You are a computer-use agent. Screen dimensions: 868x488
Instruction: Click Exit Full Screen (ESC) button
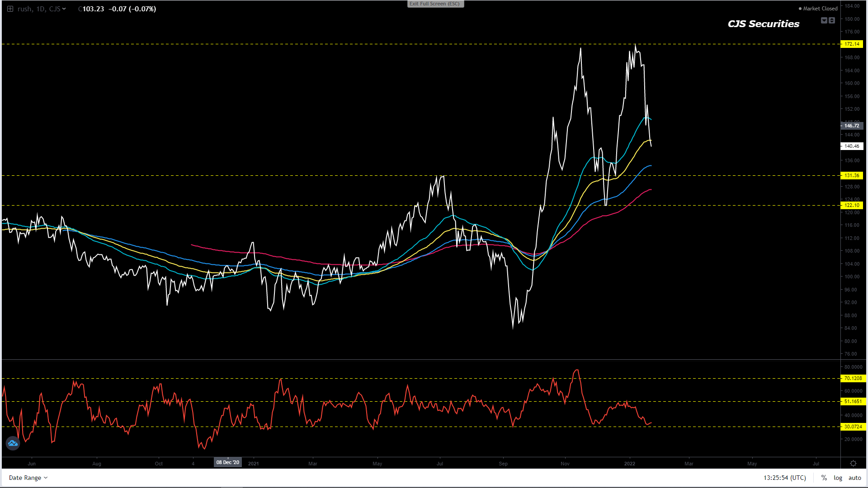click(435, 4)
